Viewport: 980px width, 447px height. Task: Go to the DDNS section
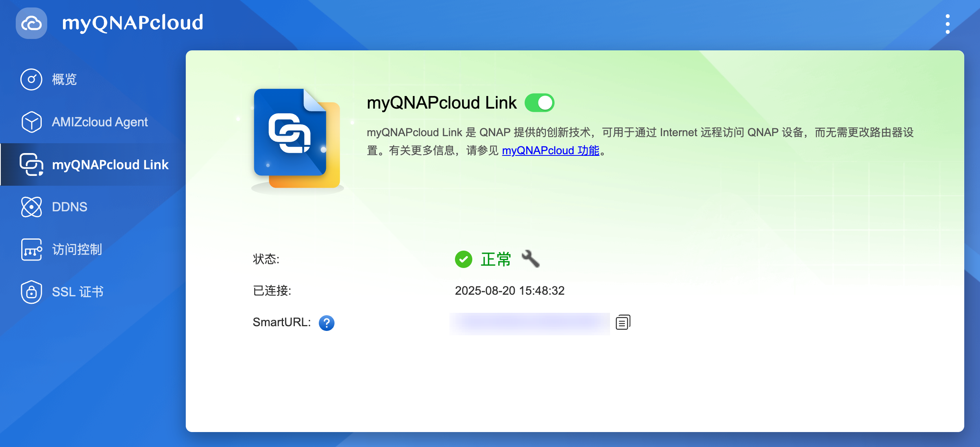coord(70,207)
